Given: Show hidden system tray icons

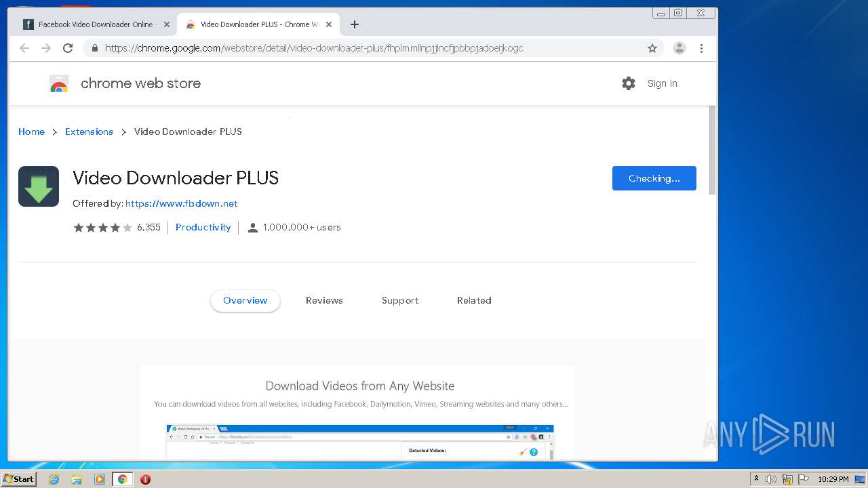Looking at the screenshot, I should coord(756,479).
